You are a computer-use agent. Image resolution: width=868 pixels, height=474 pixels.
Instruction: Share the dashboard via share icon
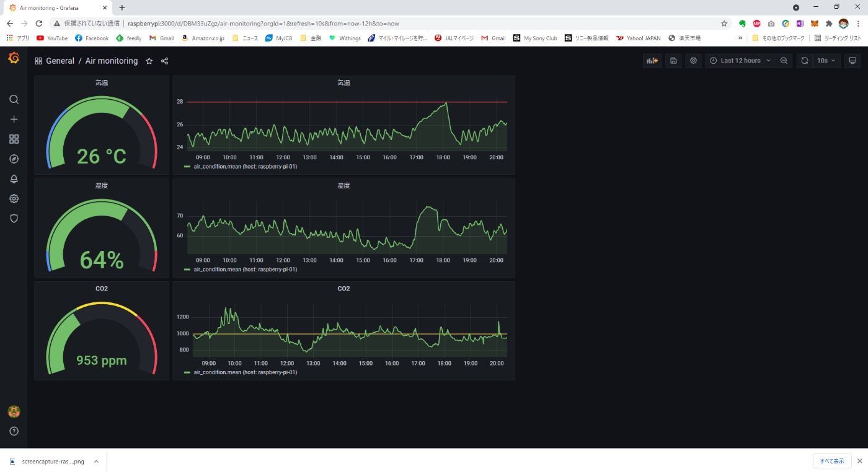(x=164, y=61)
